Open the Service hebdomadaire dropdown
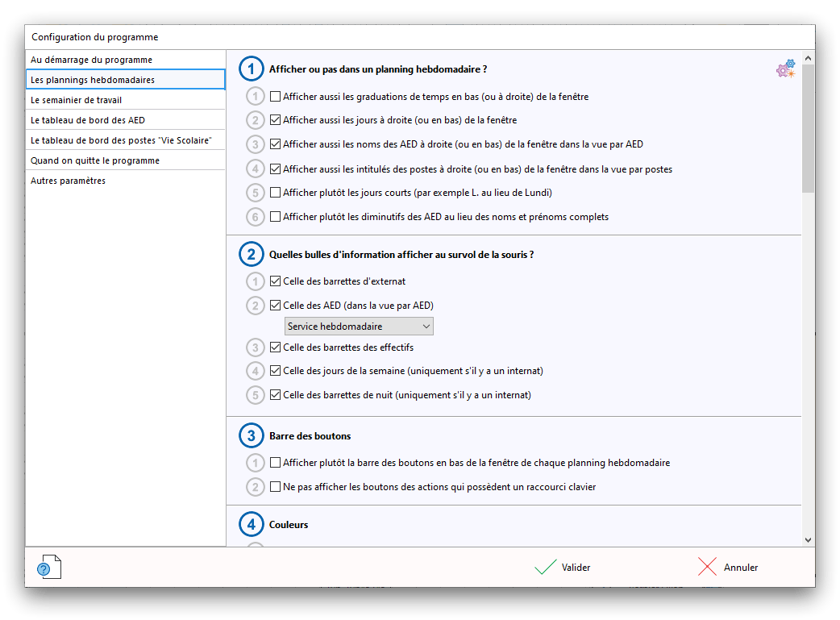The image size is (840, 620). click(x=360, y=327)
